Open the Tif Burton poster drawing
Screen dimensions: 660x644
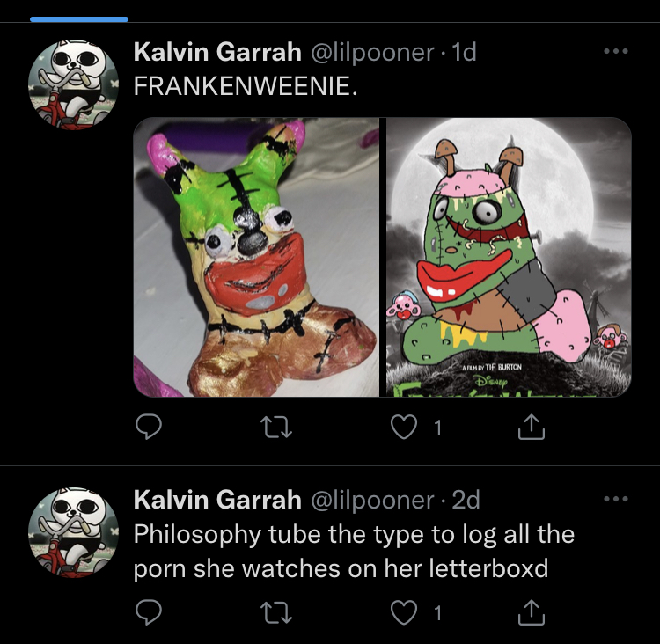pos(509,257)
